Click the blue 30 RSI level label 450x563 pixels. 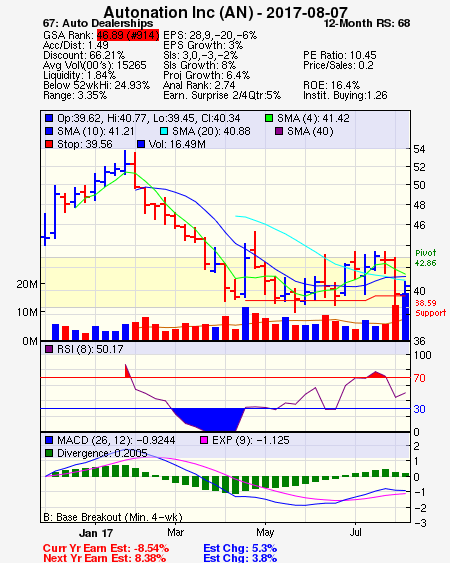[419, 409]
